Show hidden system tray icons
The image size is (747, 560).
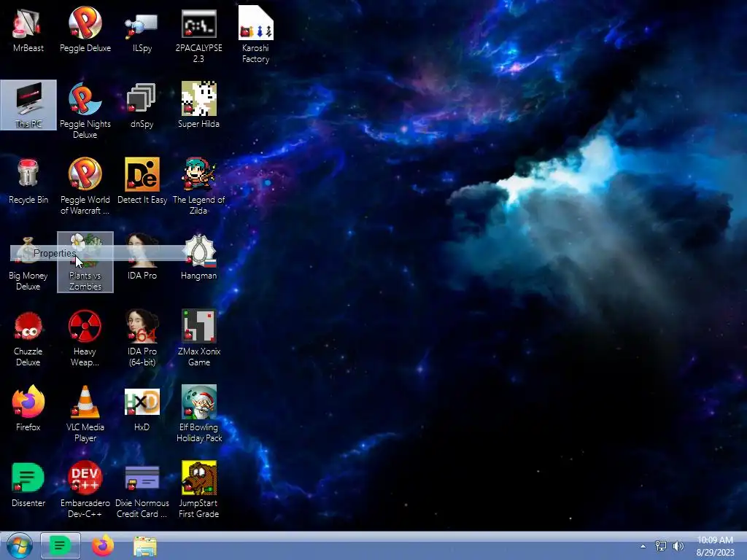[643, 546]
